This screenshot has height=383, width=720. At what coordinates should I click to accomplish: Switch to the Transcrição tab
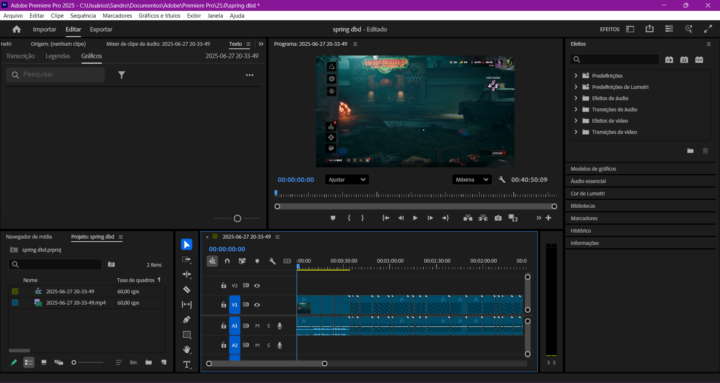pyautogui.click(x=20, y=56)
